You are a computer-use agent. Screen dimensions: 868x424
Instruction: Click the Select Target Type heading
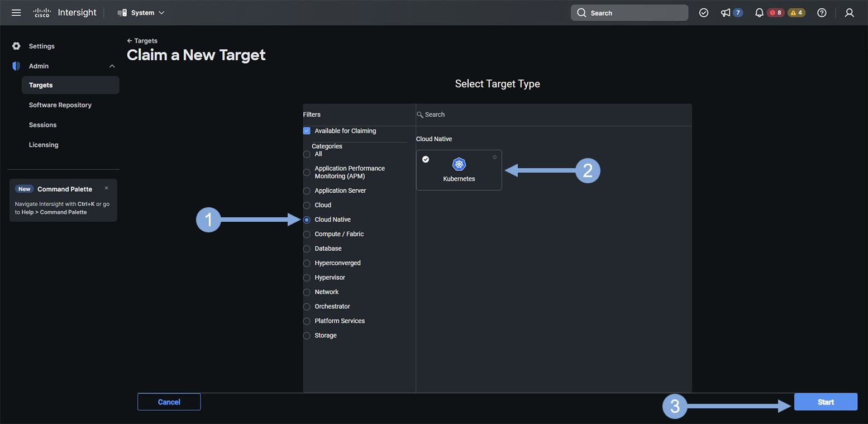click(x=497, y=84)
